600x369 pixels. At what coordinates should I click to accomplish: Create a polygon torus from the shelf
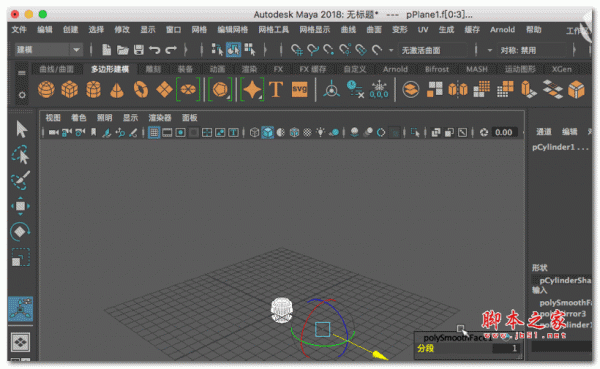141,90
